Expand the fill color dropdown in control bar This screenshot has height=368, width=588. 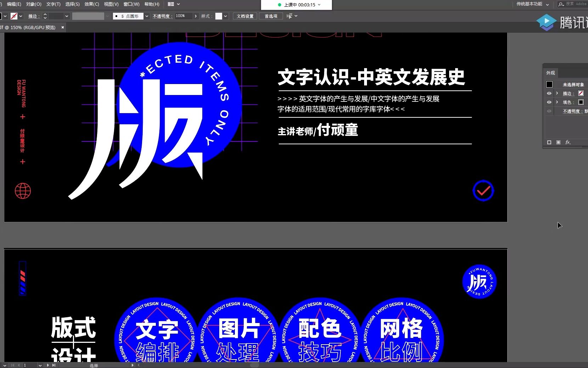5,16
